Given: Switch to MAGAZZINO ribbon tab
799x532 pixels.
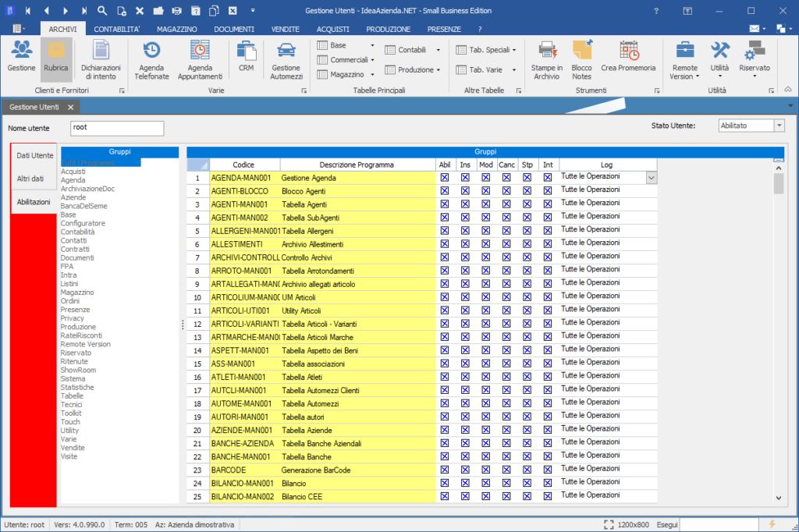Looking at the screenshot, I should tap(177, 29).
